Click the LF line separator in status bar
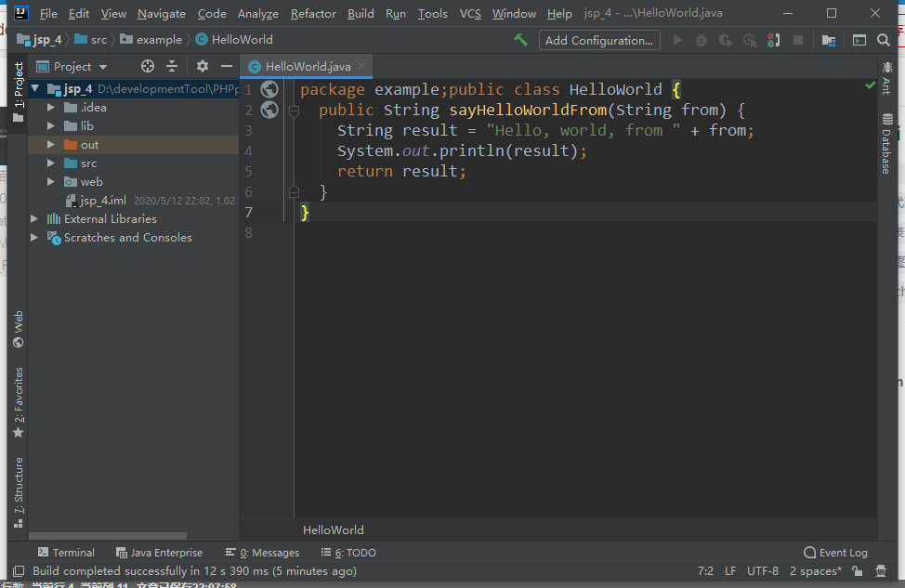Screen dimensions: 905x588 730,570
